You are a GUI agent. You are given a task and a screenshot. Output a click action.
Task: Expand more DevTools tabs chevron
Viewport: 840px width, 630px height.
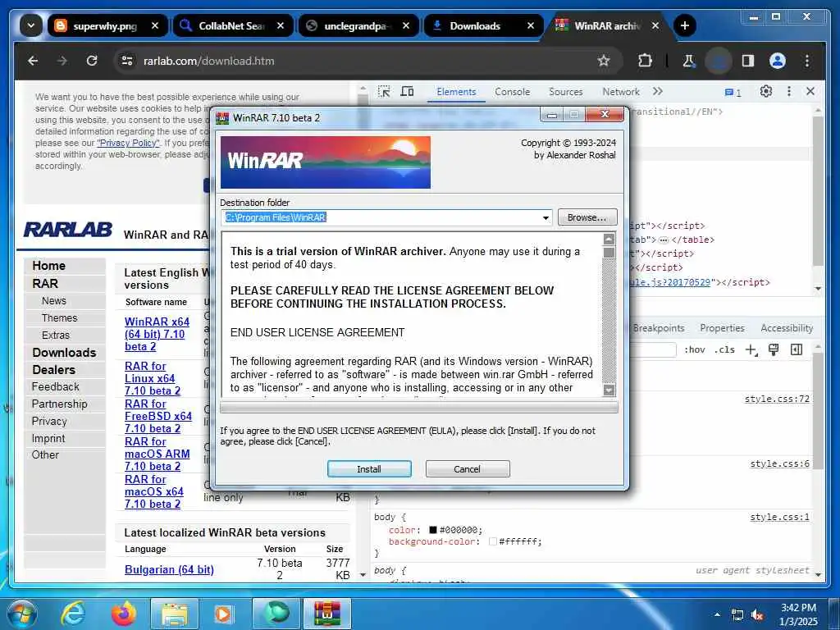click(x=658, y=92)
